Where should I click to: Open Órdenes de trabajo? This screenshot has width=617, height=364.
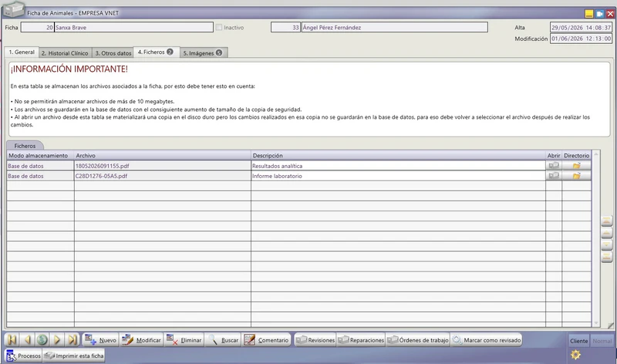[x=418, y=340]
